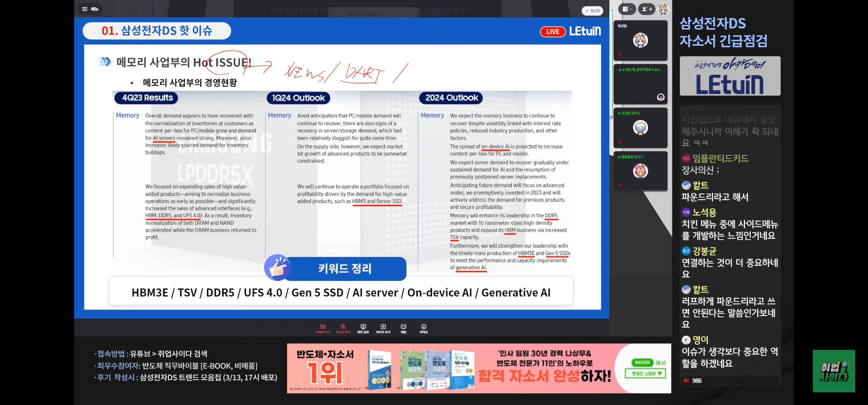The width and height of the screenshot is (868, 405).
Task: Select the 진실된 유이니 participant tile
Action: click(x=640, y=128)
